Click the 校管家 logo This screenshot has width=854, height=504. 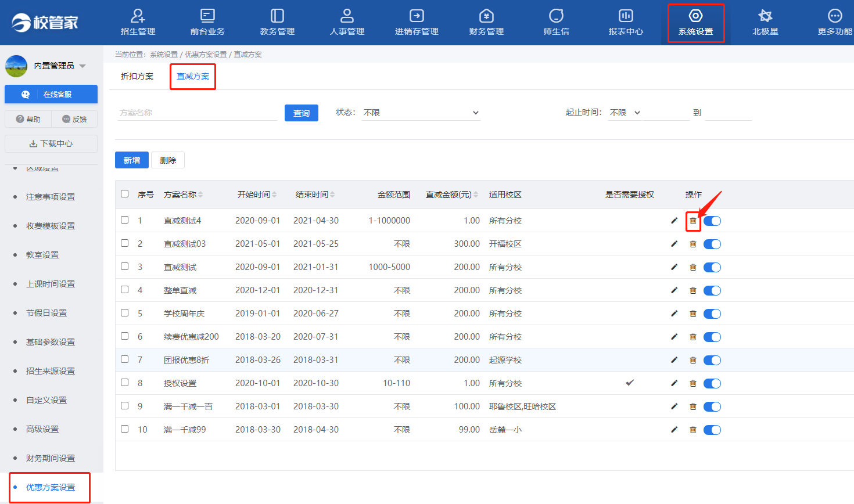[x=45, y=22]
